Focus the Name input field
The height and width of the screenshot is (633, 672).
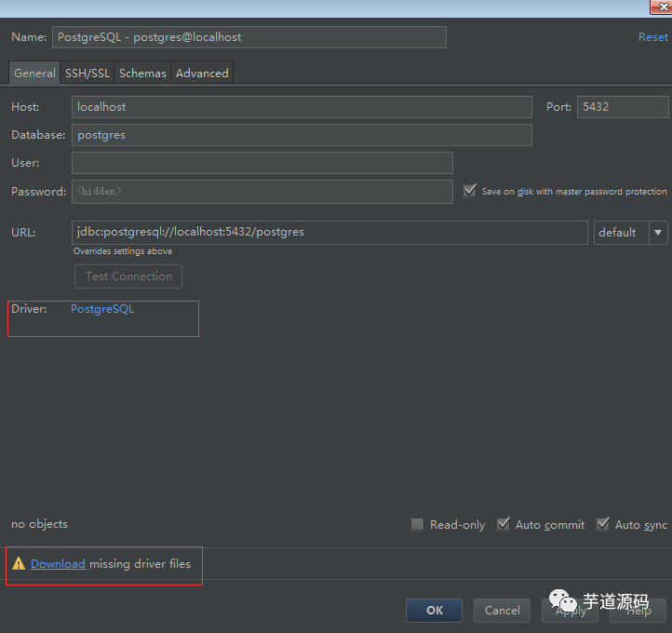point(249,37)
